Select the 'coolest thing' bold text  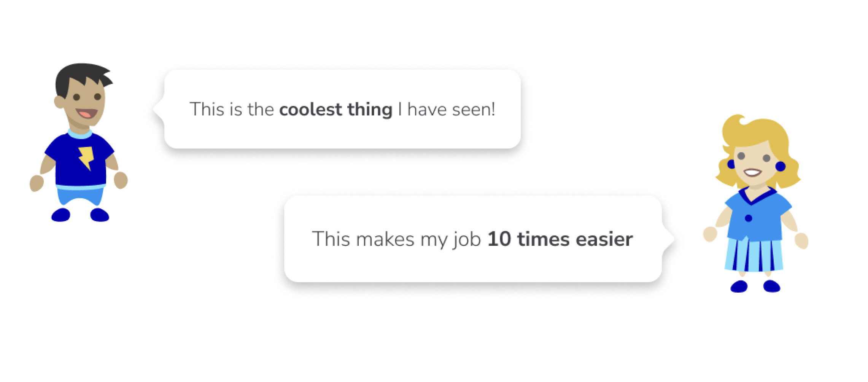(336, 110)
